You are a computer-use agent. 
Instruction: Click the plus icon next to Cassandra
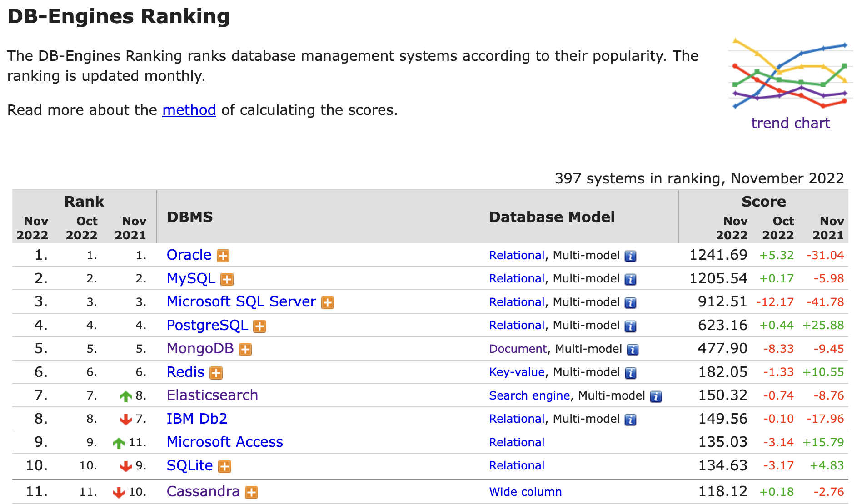coord(251,492)
